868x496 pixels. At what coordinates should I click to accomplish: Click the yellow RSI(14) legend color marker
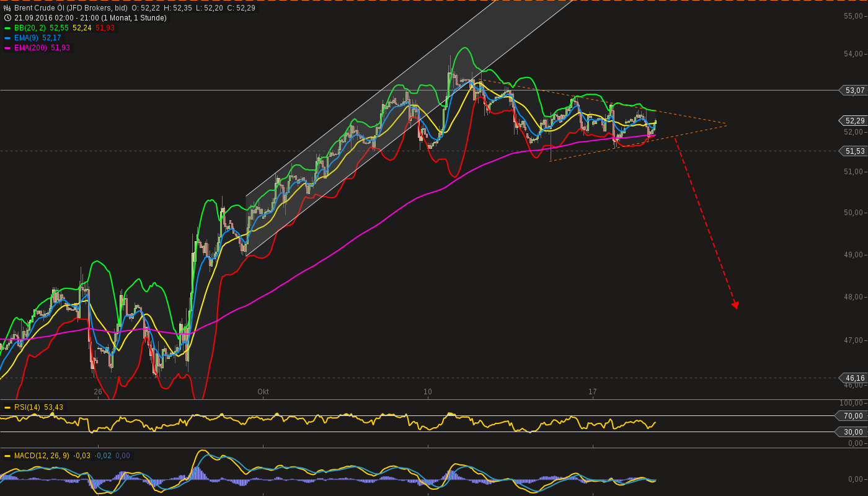7,407
